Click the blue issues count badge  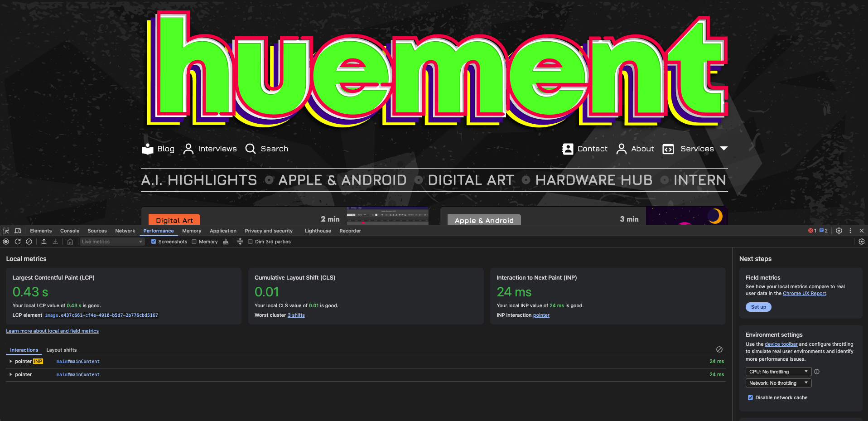[x=824, y=231]
